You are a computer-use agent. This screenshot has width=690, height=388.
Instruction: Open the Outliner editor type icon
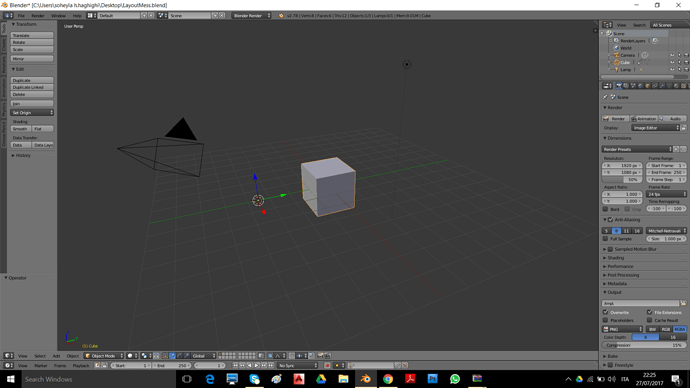click(x=607, y=25)
